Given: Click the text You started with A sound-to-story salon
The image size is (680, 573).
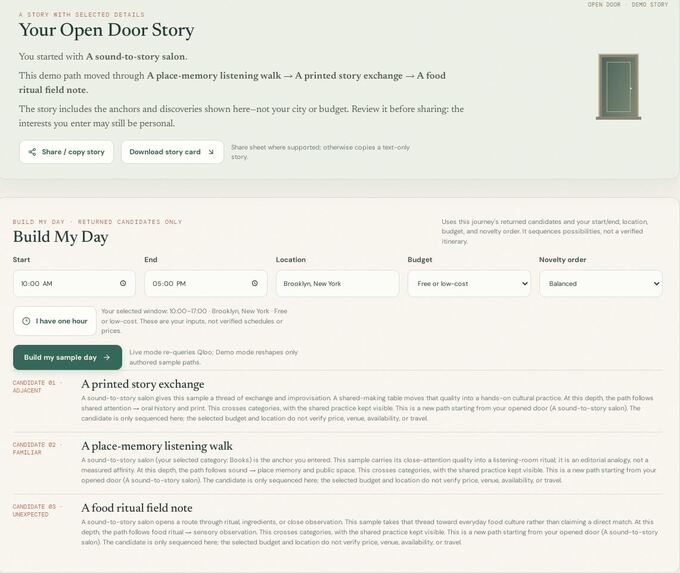Looking at the screenshot, I should pos(103,56).
